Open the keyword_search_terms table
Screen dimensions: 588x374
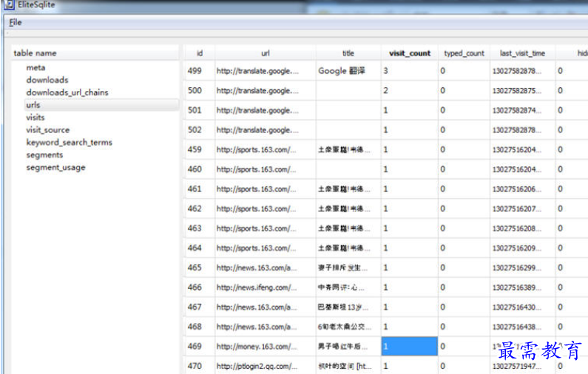point(69,143)
